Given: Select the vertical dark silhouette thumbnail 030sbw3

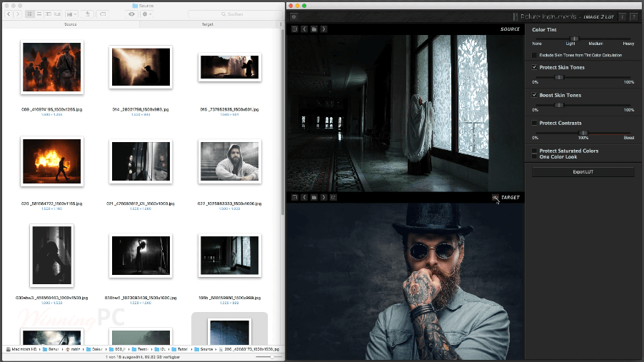Looking at the screenshot, I should (51, 255).
